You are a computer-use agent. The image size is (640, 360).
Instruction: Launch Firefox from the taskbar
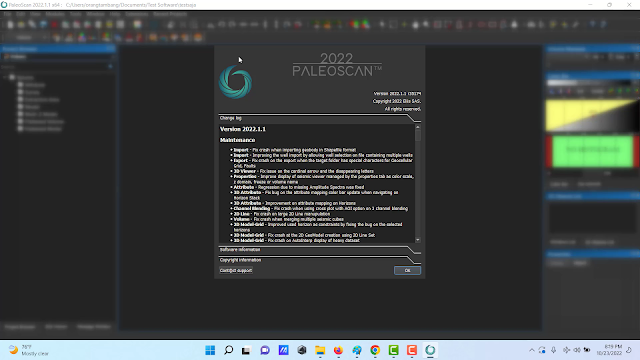click(x=338, y=350)
